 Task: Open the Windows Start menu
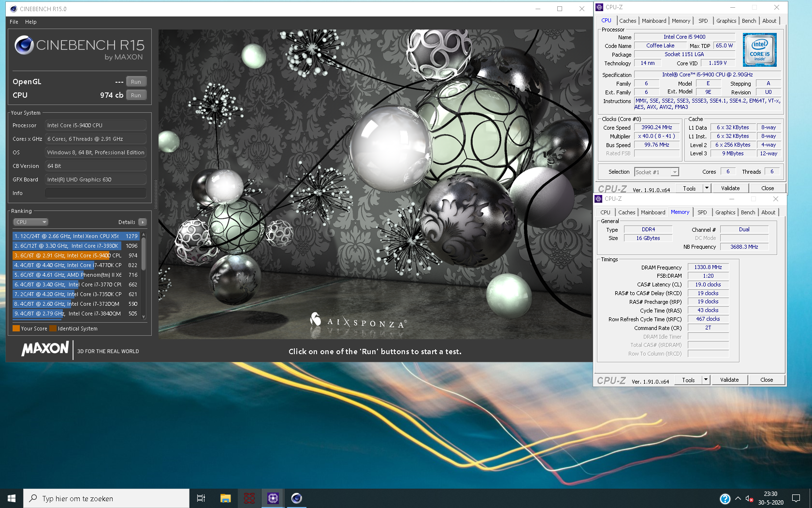click(12, 498)
